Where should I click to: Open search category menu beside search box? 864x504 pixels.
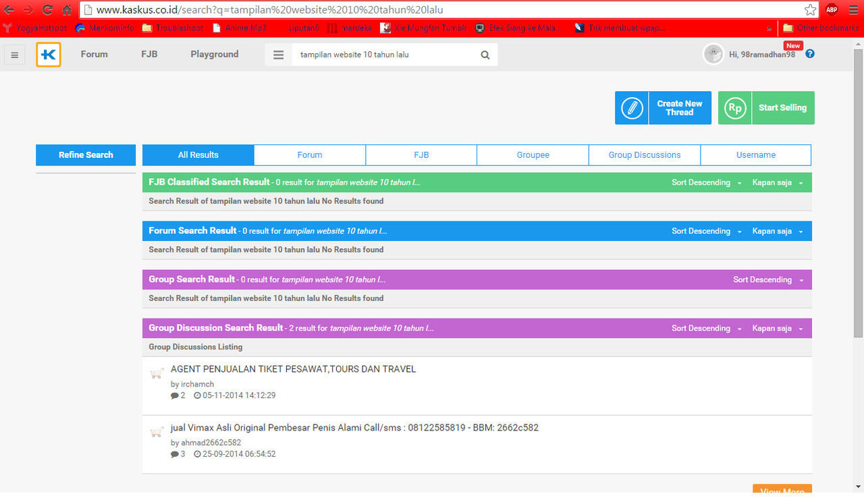point(278,55)
